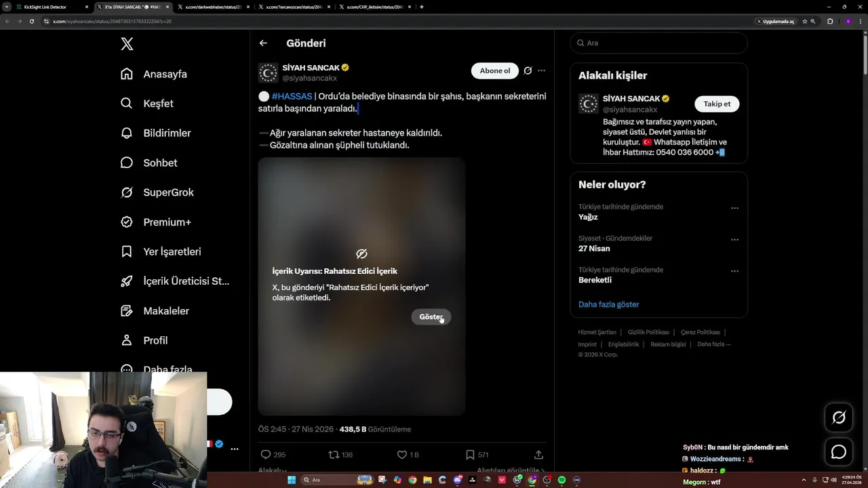Open Bereketli trending topic
Image resolution: width=868 pixels, height=488 pixels.
595,280
